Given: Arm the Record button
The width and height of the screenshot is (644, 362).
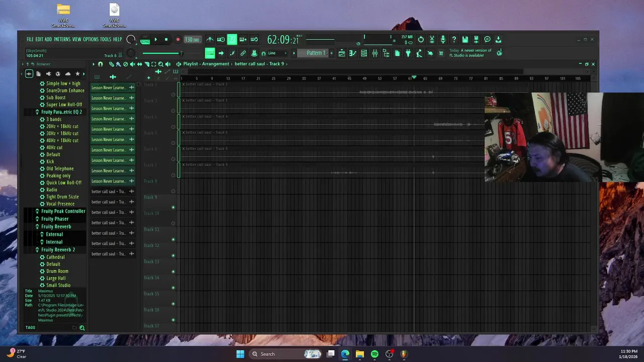Looking at the screenshot, I should [x=178, y=39].
